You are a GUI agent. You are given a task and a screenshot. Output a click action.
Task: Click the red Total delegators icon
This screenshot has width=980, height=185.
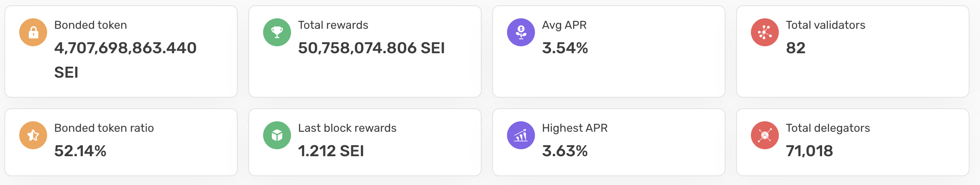point(765,135)
